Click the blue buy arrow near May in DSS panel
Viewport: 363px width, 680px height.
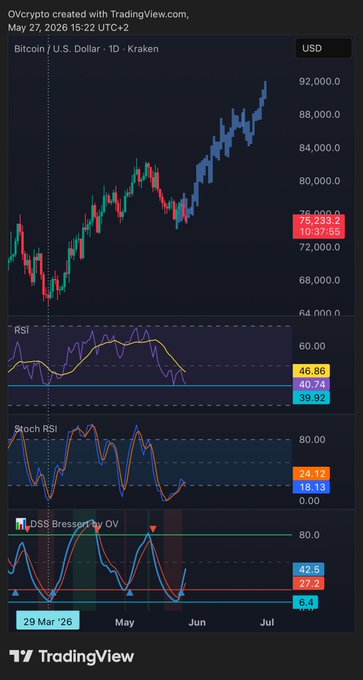pos(129,592)
